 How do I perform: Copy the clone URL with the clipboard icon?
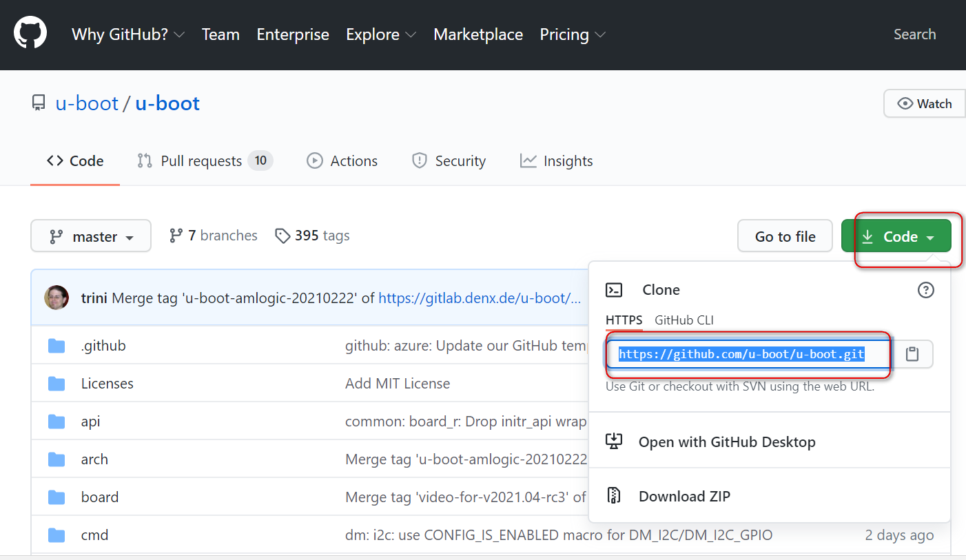912,354
